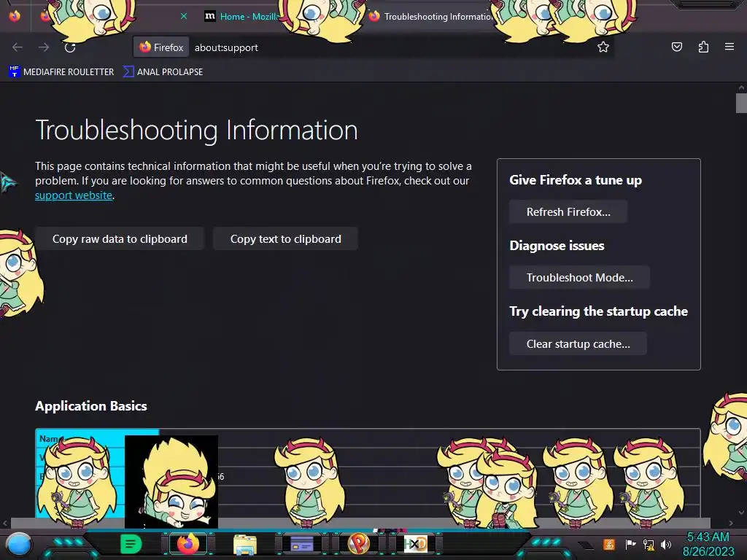Reload the about:support page

[x=70, y=47]
